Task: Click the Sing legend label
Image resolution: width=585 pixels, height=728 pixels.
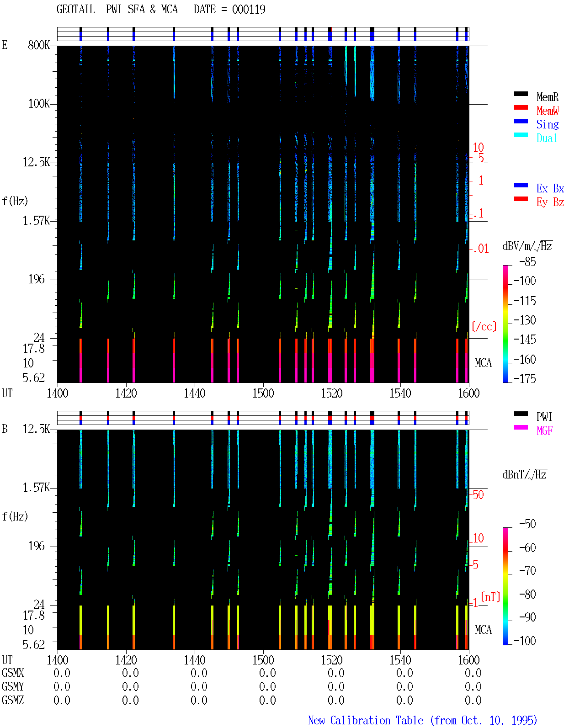Action: [x=548, y=124]
